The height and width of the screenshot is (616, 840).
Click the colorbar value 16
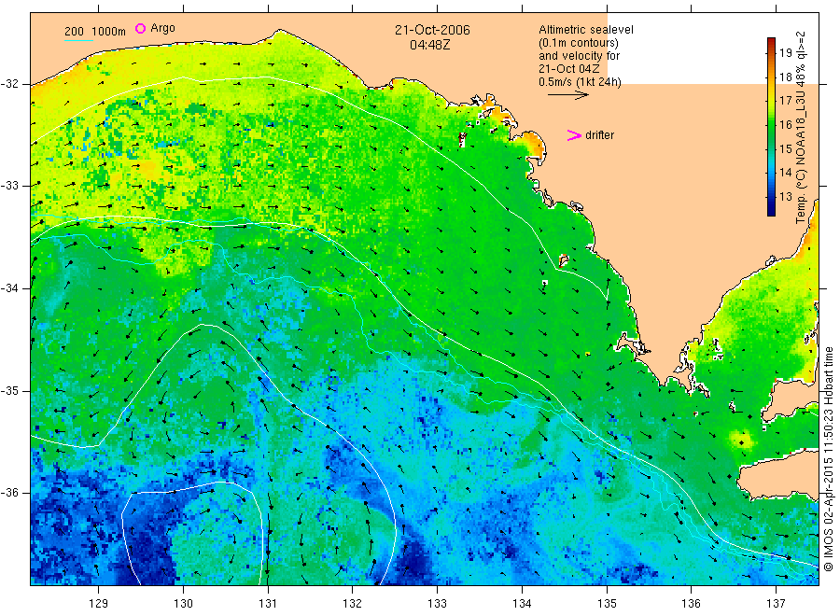(x=785, y=124)
